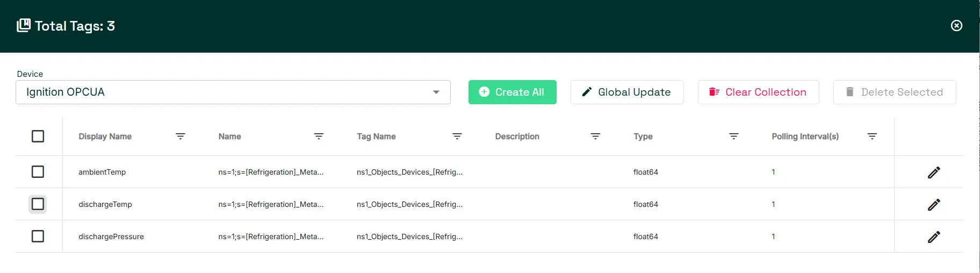Screen dimensions: 980x273
Task: Check the dischargePressure row checkbox
Action: coord(38,236)
